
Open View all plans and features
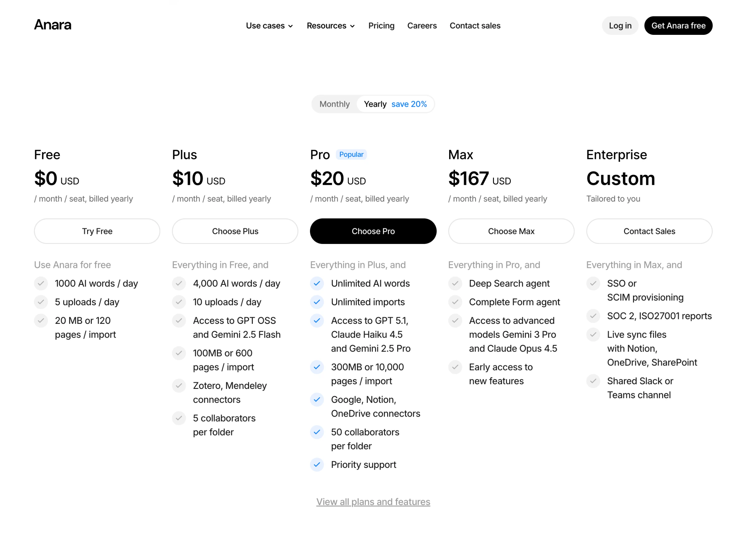(x=373, y=502)
